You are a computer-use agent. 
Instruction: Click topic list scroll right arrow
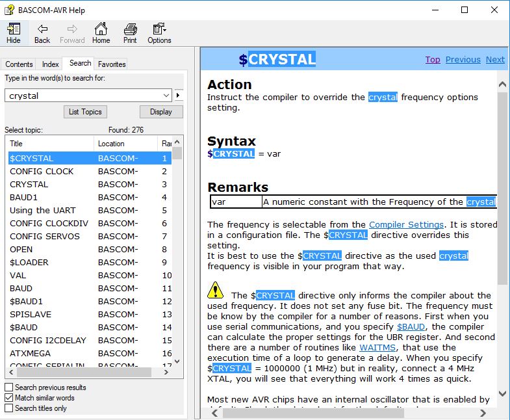pyautogui.click(x=166, y=372)
